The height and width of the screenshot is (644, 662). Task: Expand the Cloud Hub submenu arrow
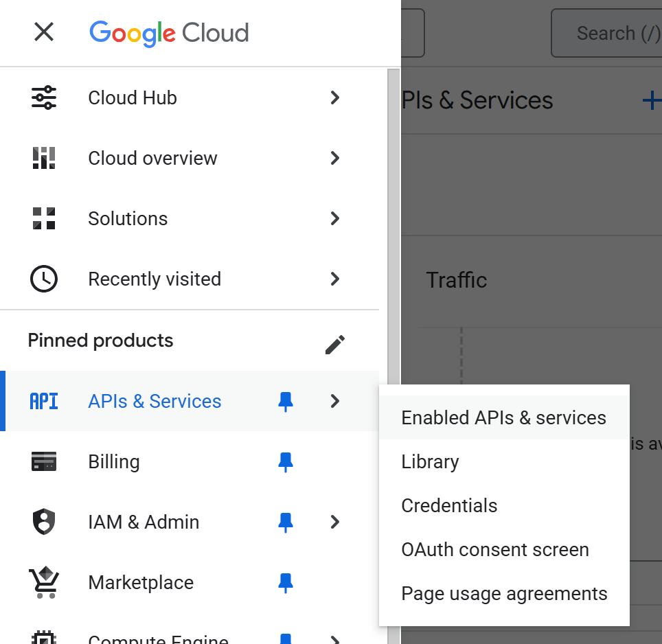pyautogui.click(x=335, y=97)
